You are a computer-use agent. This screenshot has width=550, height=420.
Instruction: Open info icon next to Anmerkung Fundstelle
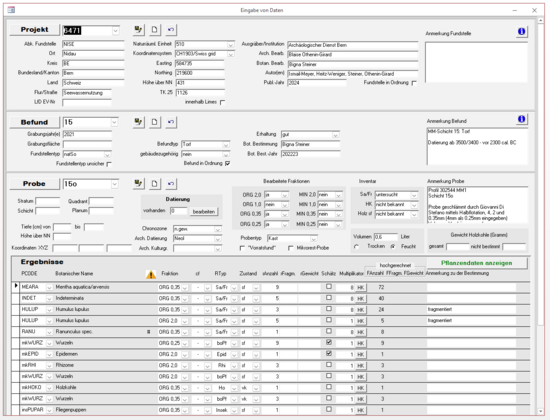pyautogui.click(x=522, y=32)
